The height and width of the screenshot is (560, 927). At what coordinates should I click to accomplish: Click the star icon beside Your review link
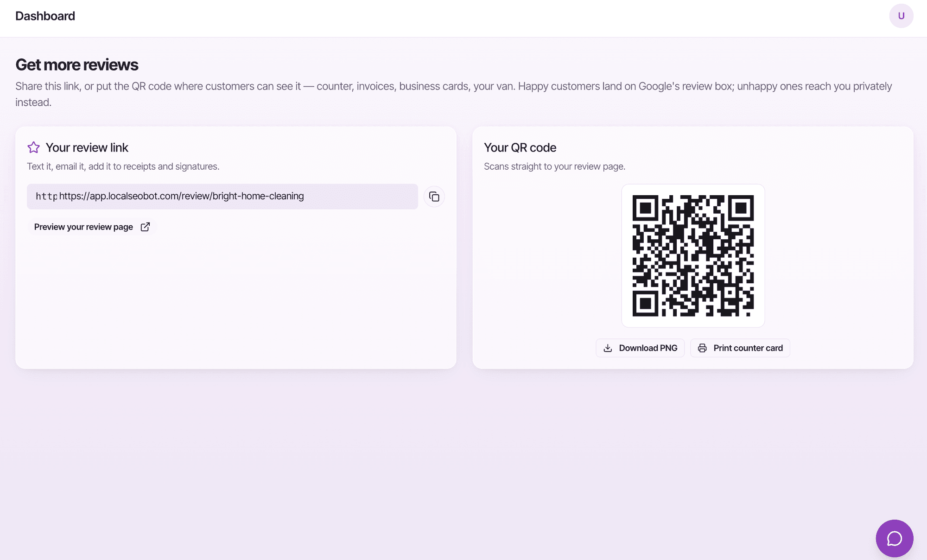(x=33, y=147)
